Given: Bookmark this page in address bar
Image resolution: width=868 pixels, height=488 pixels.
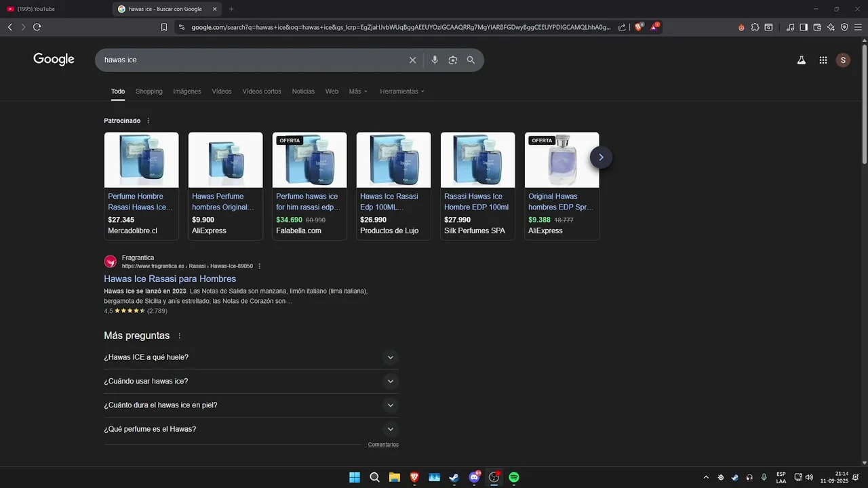Looking at the screenshot, I should (x=164, y=27).
